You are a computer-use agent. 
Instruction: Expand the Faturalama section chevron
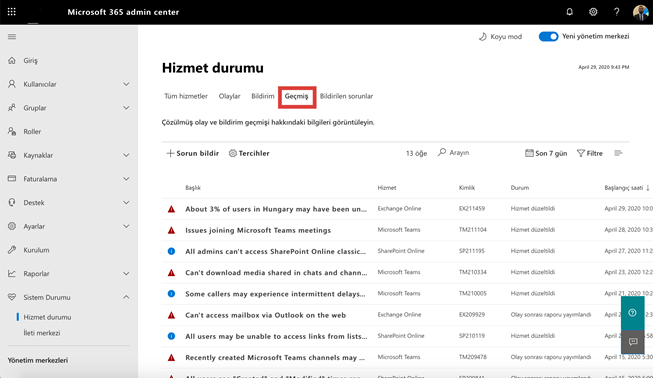tap(126, 179)
